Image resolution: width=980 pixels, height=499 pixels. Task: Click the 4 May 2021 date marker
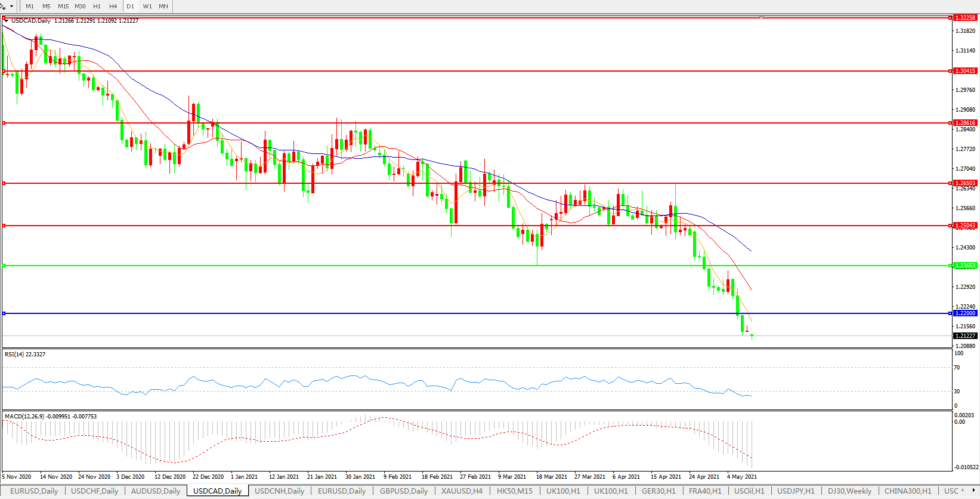(x=742, y=477)
